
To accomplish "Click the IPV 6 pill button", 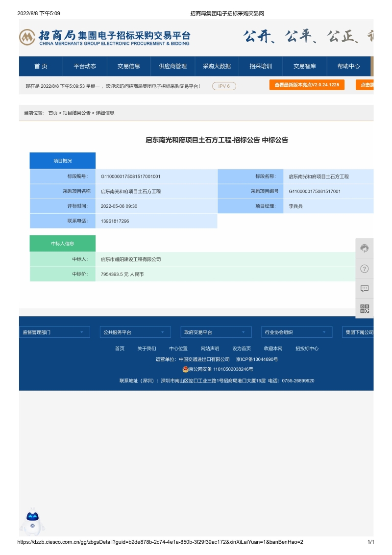I will [x=224, y=86].
